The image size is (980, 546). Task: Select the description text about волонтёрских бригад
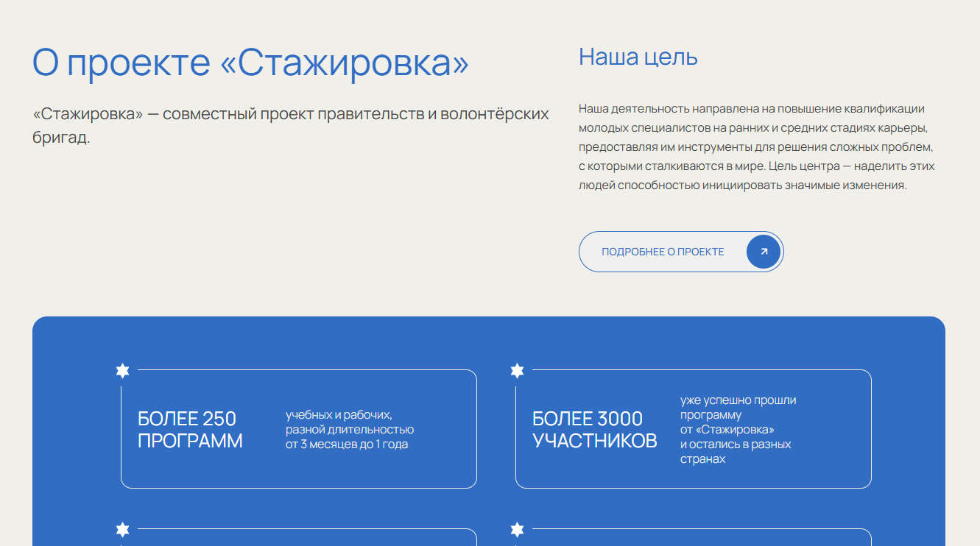(290, 124)
